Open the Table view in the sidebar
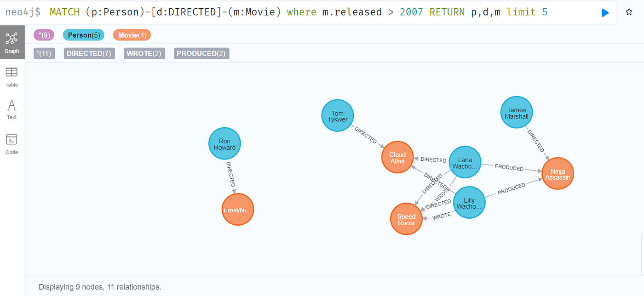The height and width of the screenshot is (296, 644). (x=11, y=77)
